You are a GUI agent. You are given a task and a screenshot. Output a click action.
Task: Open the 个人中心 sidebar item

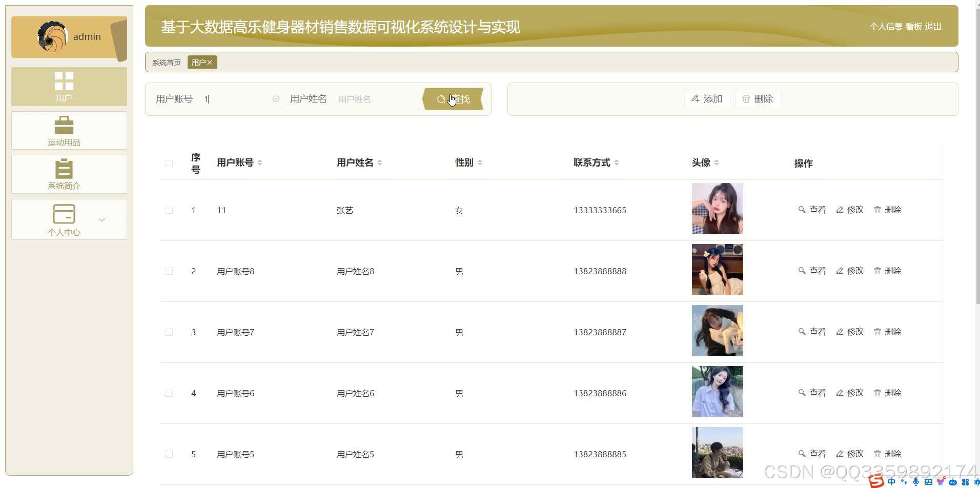[x=64, y=219]
